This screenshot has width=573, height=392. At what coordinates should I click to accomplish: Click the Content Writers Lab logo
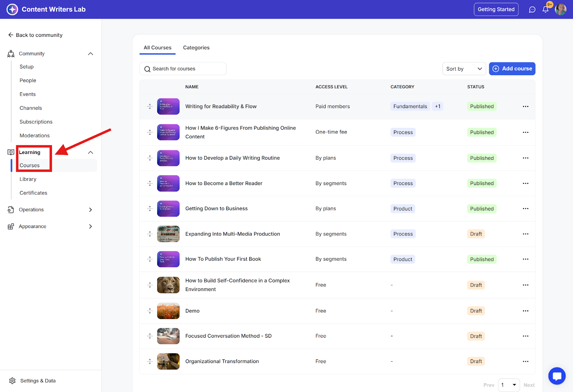click(12, 9)
